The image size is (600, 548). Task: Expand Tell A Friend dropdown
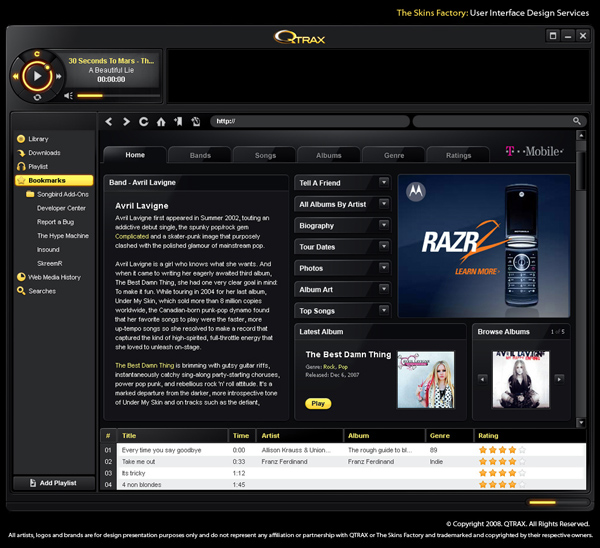pos(384,182)
